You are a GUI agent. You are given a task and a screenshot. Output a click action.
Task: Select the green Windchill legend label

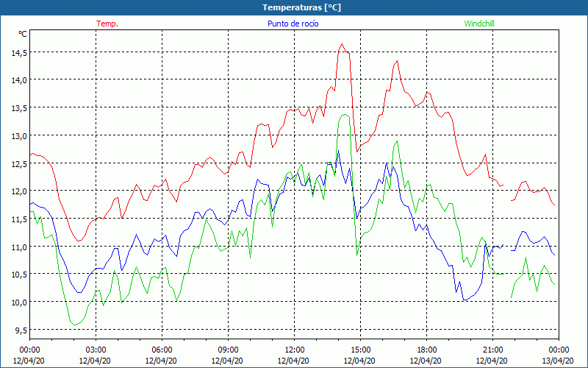tap(479, 24)
